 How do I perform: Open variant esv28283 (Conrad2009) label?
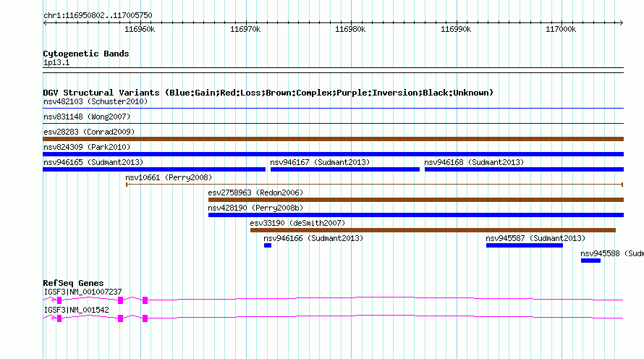pyautogui.click(x=89, y=132)
